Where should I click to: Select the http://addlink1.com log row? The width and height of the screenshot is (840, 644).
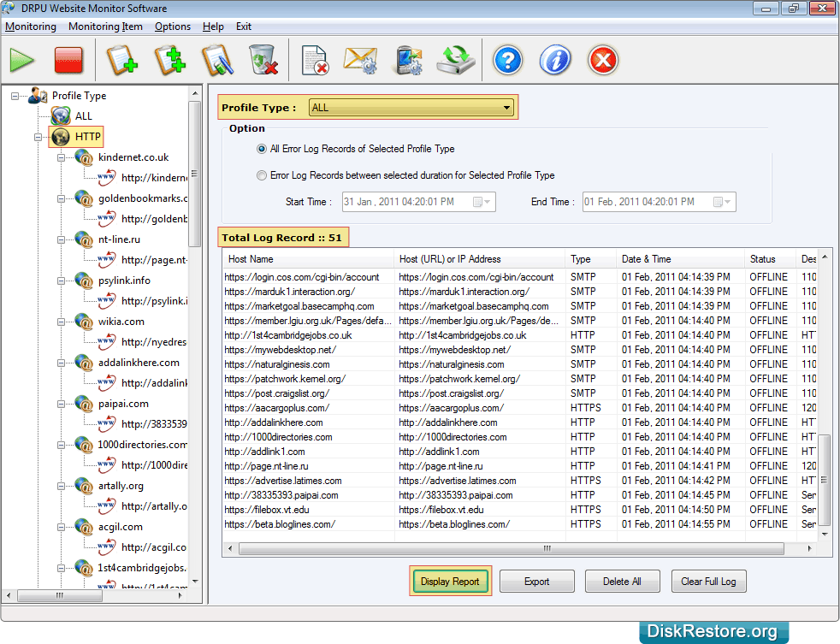pos(519,452)
